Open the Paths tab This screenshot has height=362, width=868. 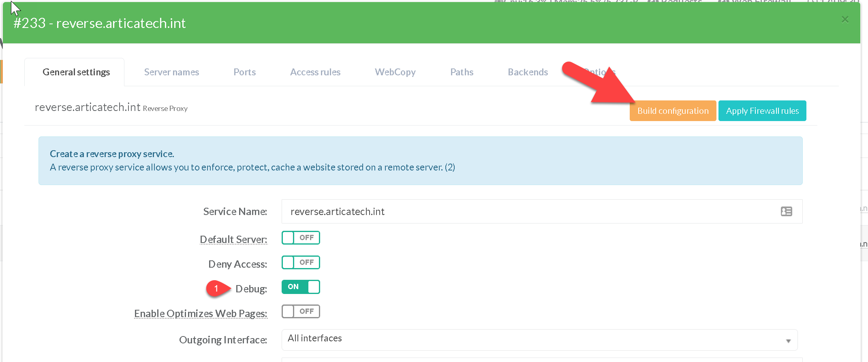462,72
